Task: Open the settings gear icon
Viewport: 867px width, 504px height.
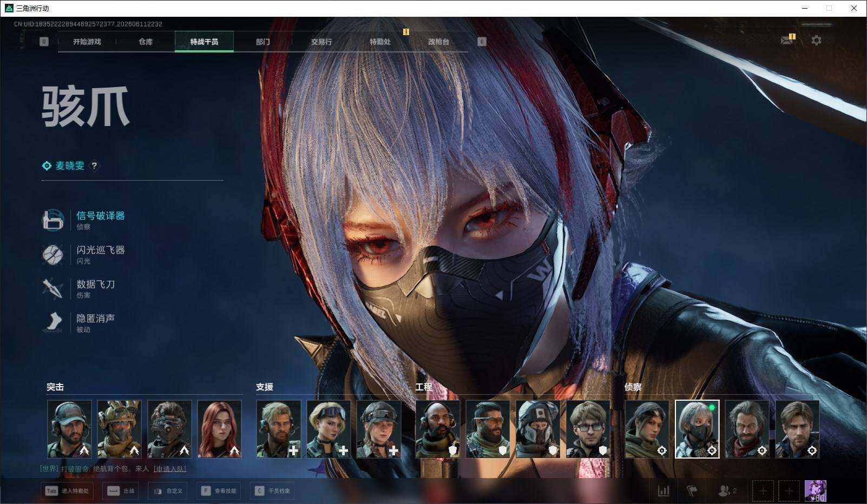Action: 816,40
